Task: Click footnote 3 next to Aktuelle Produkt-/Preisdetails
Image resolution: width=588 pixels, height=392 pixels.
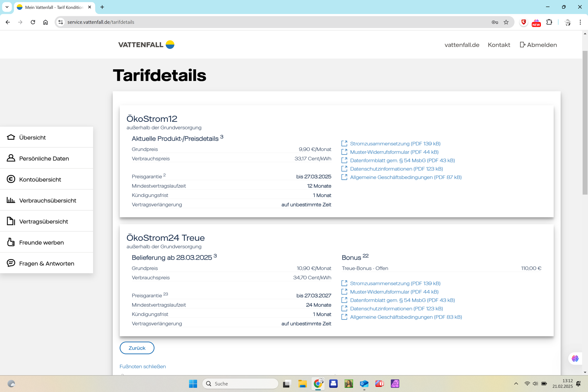Action: (x=222, y=137)
